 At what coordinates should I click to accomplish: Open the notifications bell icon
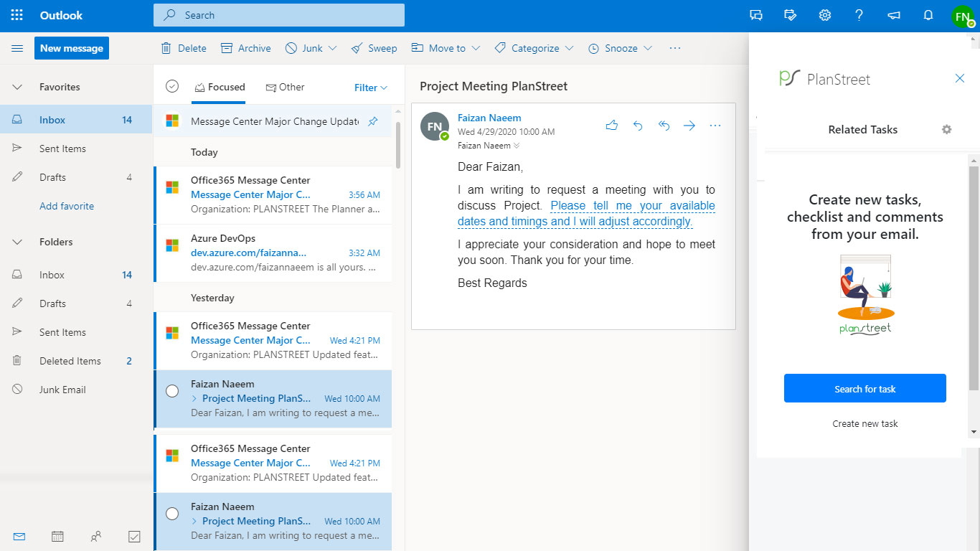928,15
